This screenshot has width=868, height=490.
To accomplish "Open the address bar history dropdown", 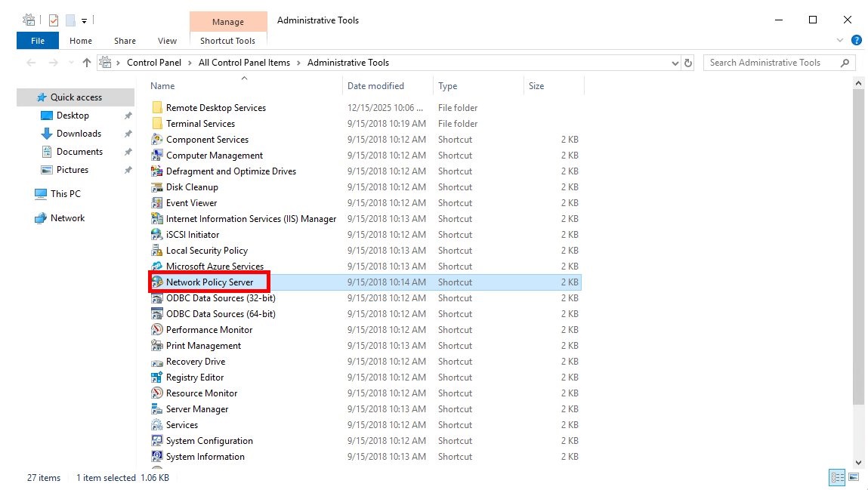I will [675, 63].
